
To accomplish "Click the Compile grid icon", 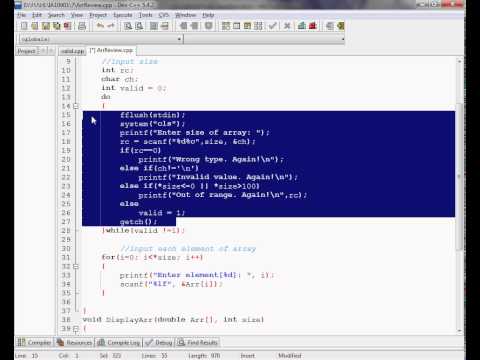I will point(226,26).
